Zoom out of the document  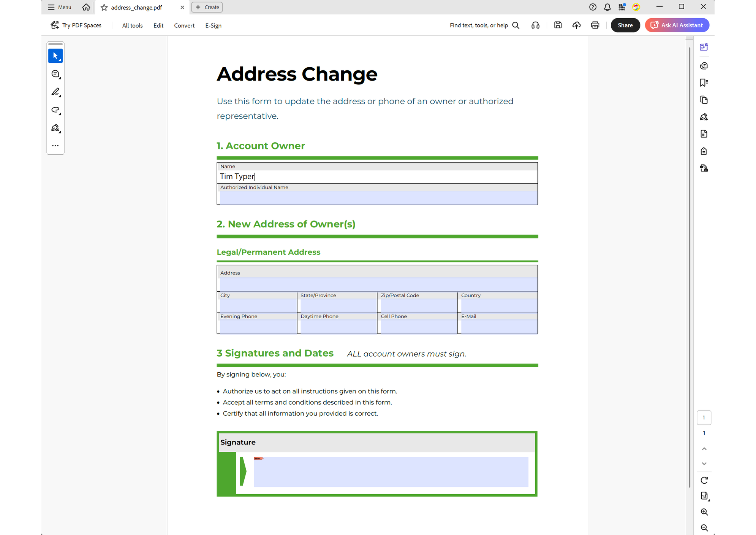click(704, 528)
